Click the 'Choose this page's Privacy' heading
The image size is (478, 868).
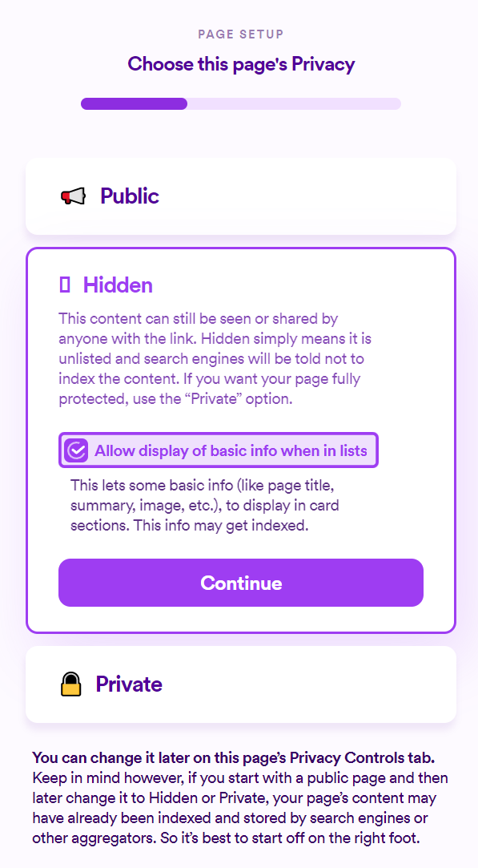pos(240,64)
